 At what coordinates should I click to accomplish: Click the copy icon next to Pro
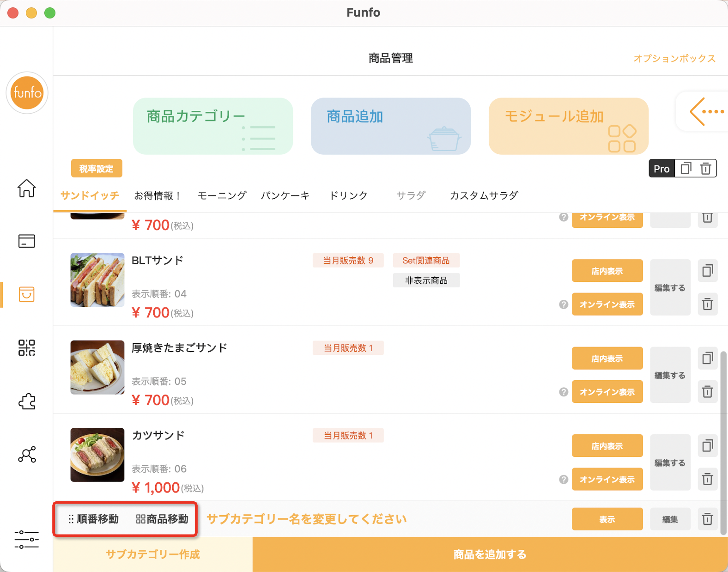click(686, 169)
